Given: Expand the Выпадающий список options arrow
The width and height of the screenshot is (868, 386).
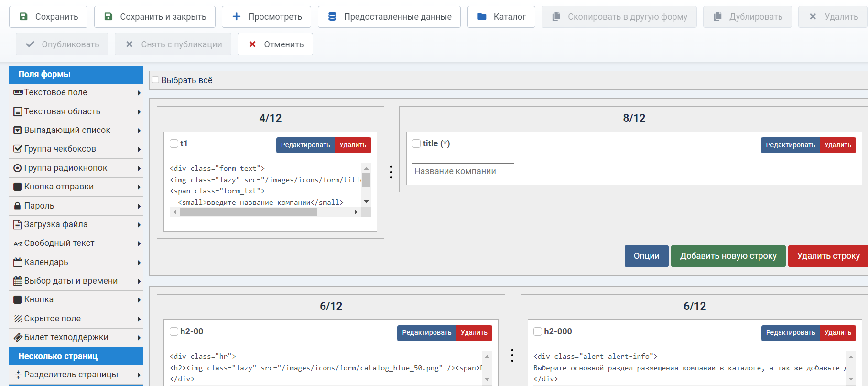Looking at the screenshot, I should [139, 131].
